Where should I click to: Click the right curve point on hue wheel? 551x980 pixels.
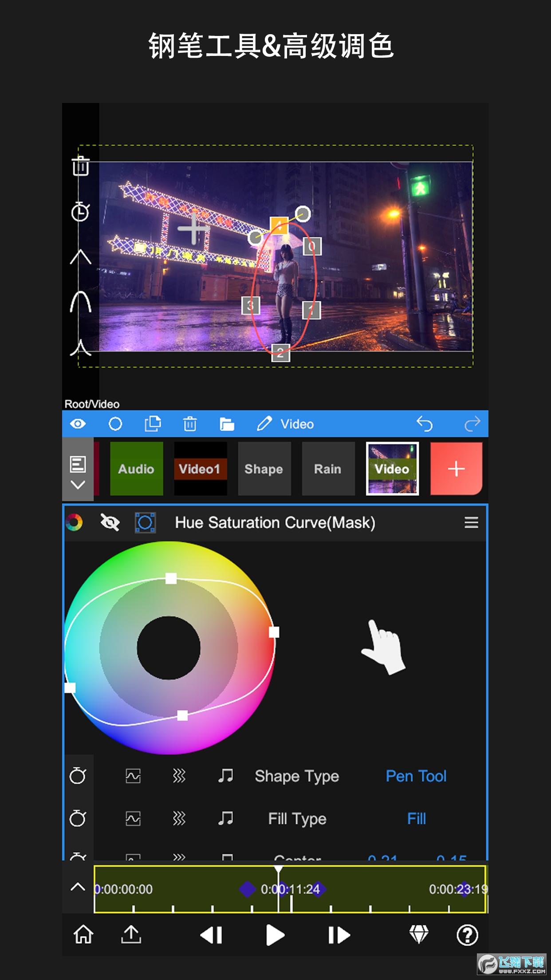274,632
